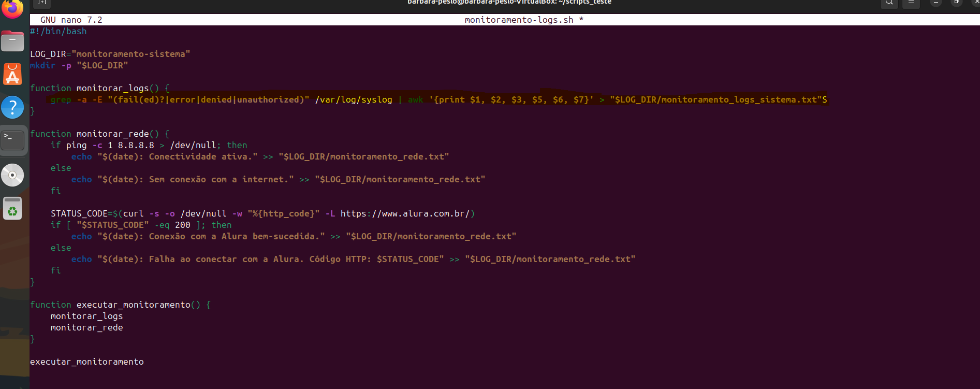
Task: Click the "function executar_monitoramento() {" definition line
Action: coord(121,305)
